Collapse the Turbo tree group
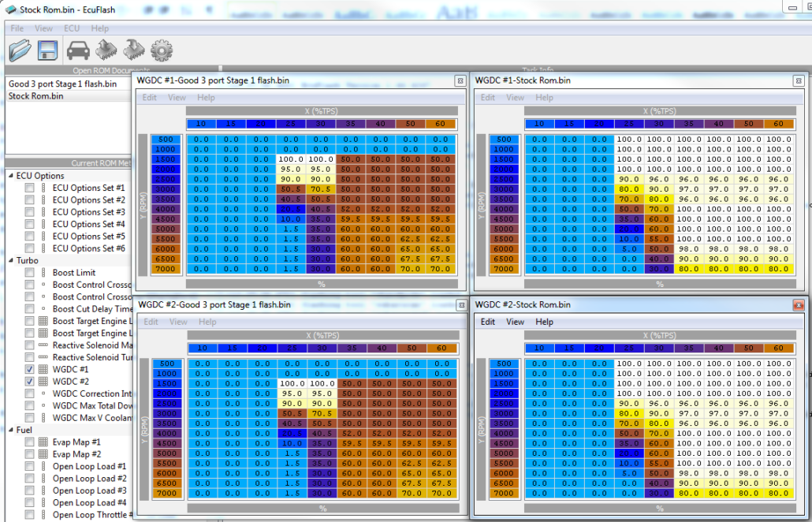Screen dimensions: 812x522 10,260
